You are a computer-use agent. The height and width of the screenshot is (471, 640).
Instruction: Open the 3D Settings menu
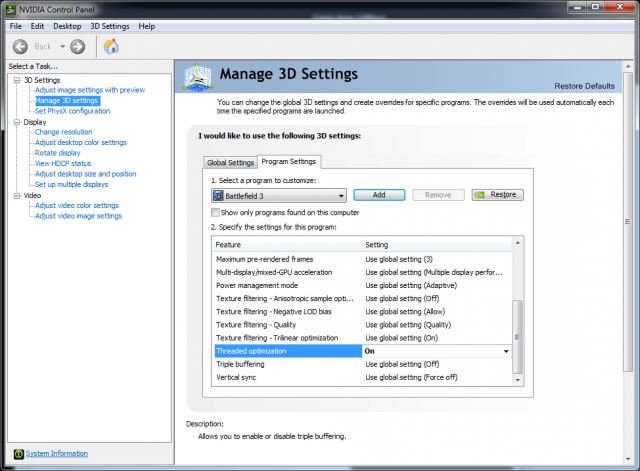point(110,26)
